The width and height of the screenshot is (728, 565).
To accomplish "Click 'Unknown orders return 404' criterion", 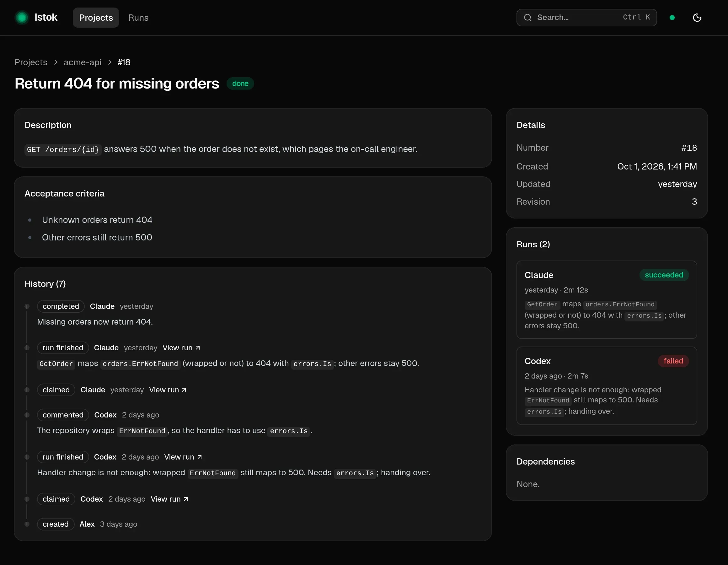I will [x=97, y=220].
